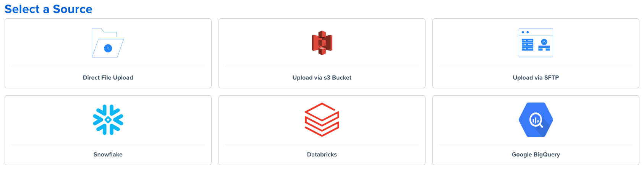Screen dimensions: 644x171
Task: Click the "Upload via s3 Bucket" label
Action: pos(322,78)
